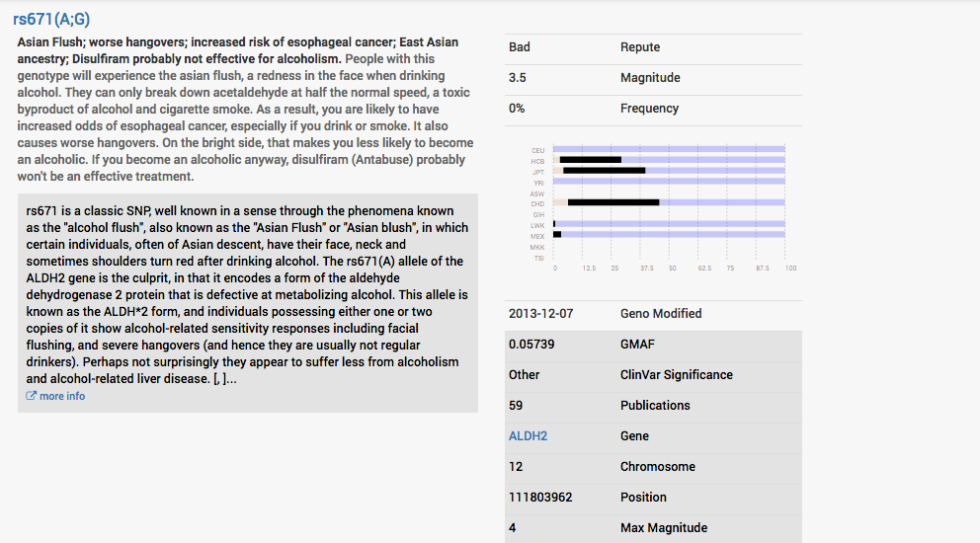Click the 'Bad' repute value

(519, 47)
